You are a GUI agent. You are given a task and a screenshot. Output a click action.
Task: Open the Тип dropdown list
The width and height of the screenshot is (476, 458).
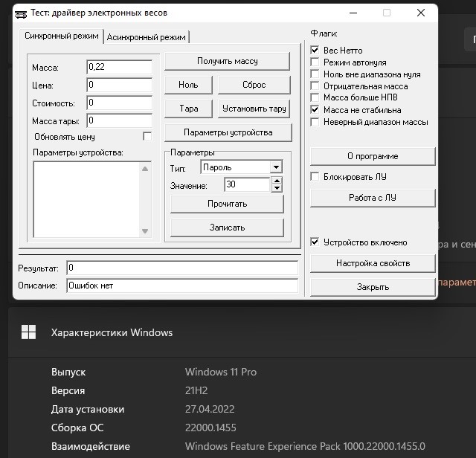[276, 168]
